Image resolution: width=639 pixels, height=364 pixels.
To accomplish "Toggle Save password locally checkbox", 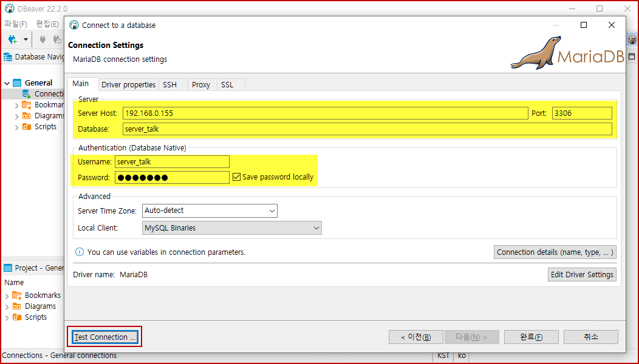I will [x=236, y=177].
